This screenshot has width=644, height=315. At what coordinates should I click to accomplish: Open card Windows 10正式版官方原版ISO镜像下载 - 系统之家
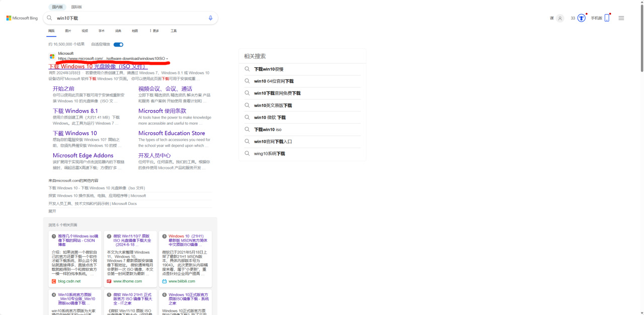point(188,299)
